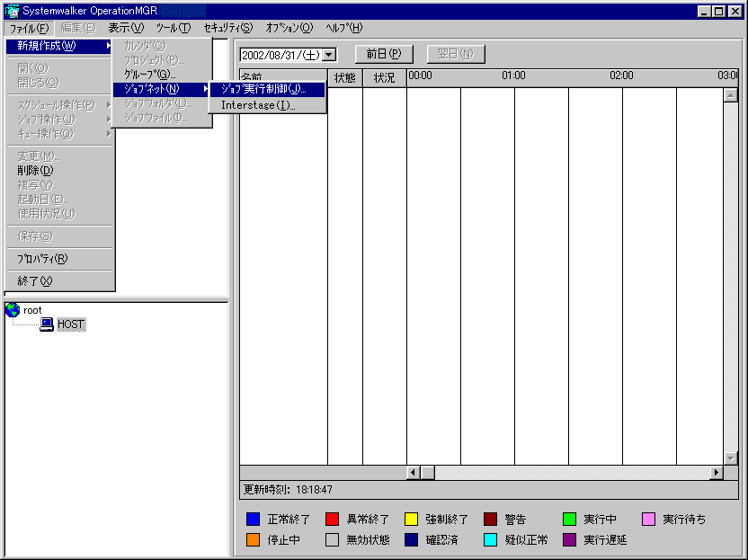Select ジョブネット(N) submenu entry

pyautogui.click(x=161, y=89)
